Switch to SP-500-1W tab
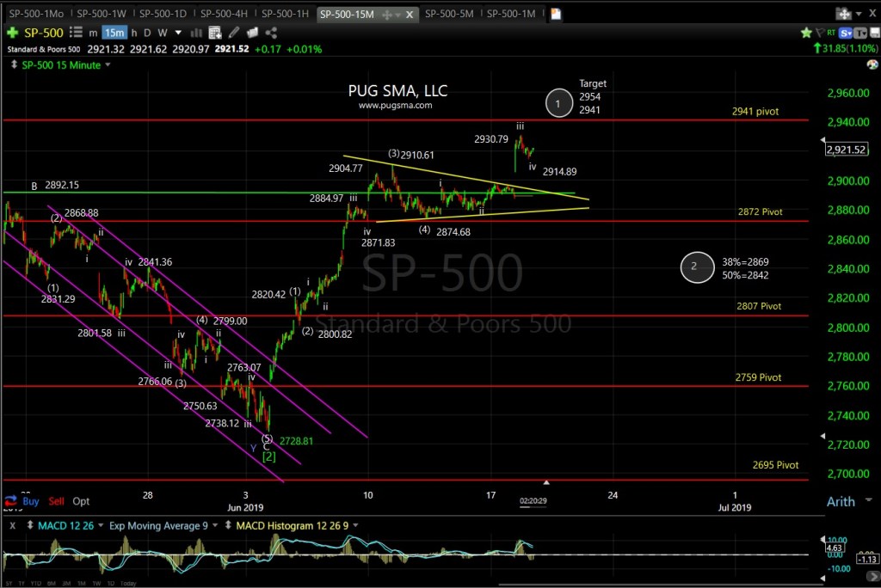The width and height of the screenshot is (881, 588). 102,14
